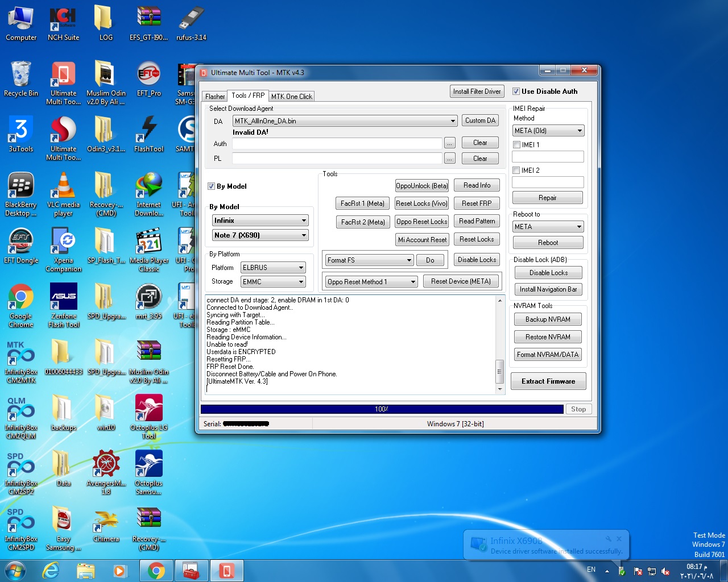Image resolution: width=728 pixels, height=582 pixels.
Task: Expand the Oppo Reset Method 1 dropdown
Action: (371, 282)
